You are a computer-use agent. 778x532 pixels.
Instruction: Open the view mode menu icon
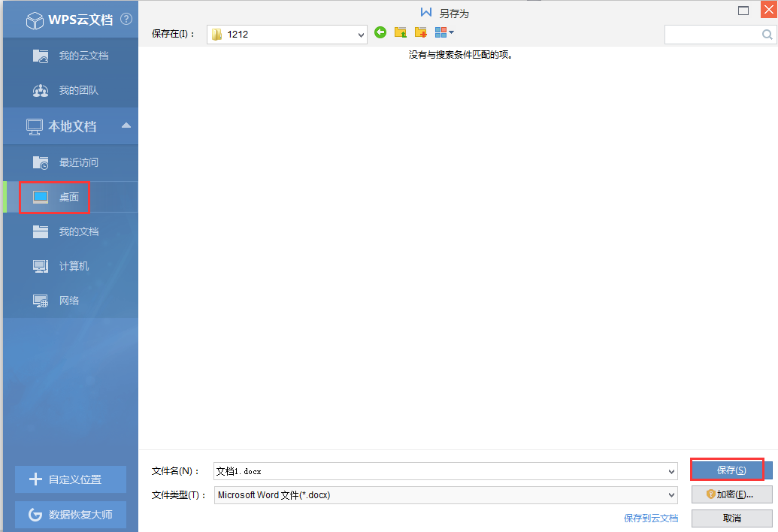(x=443, y=32)
